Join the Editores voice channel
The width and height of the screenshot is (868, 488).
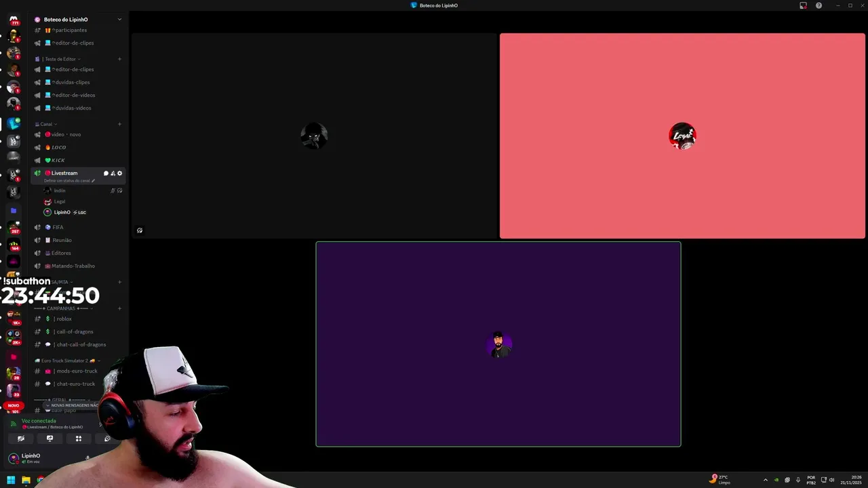tap(78, 253)
